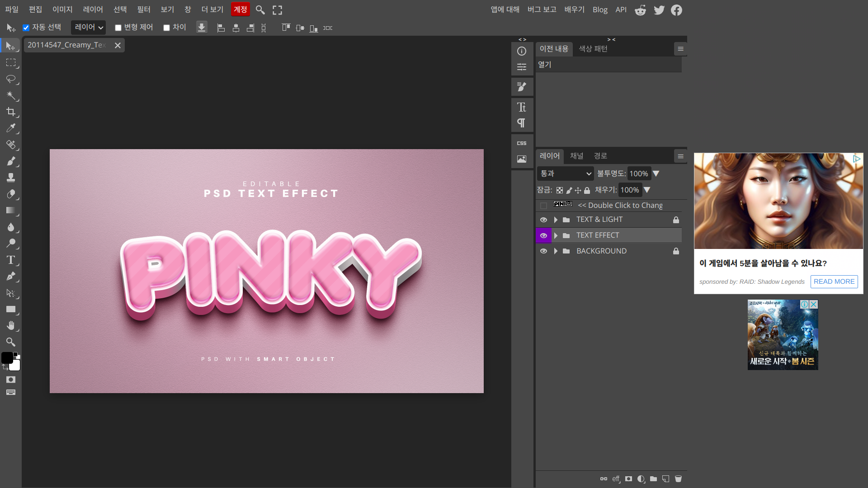Open the Filter (필터) menu
This screenshot has height=488, width=868.
[143, 9]
